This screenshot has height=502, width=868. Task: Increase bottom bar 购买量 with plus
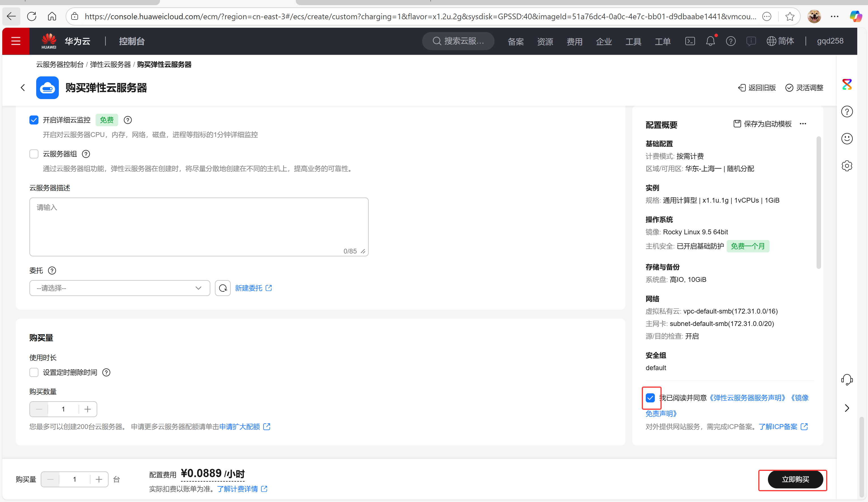pyautogui.click(x=99, y=479)
